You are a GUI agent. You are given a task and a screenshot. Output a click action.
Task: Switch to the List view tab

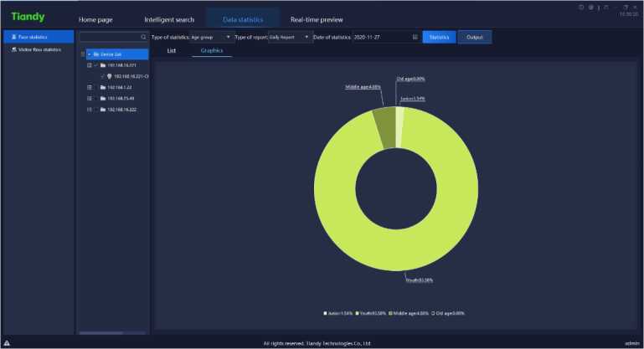(x=172, y=51)
